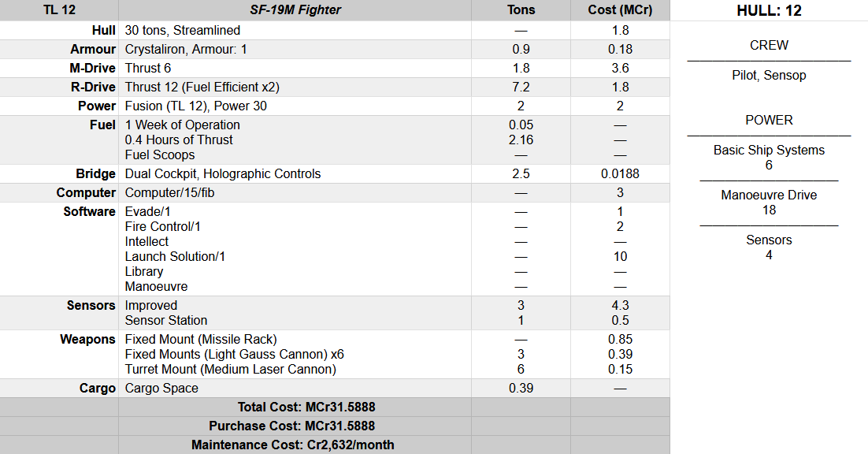Click the Pilot, Sensop crew text
This screenshot has width=868, height=454.
tap(769, 76)
